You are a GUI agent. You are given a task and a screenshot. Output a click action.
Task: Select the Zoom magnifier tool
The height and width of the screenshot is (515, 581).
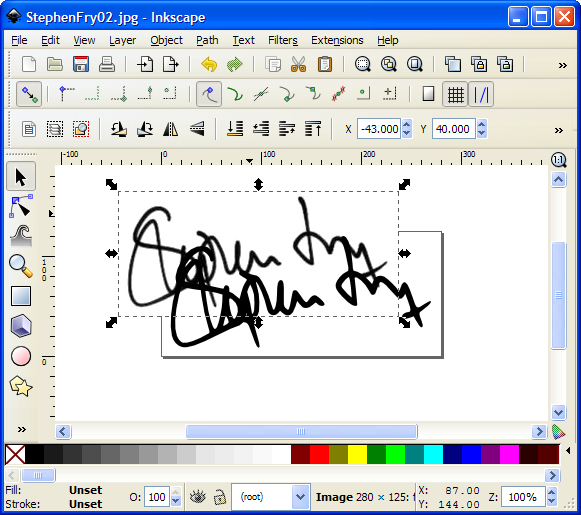coord(21,266)
